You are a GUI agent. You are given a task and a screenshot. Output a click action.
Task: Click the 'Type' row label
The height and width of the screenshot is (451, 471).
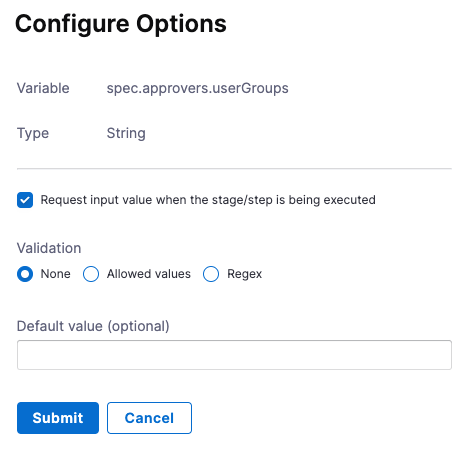[x=33, y=133]
